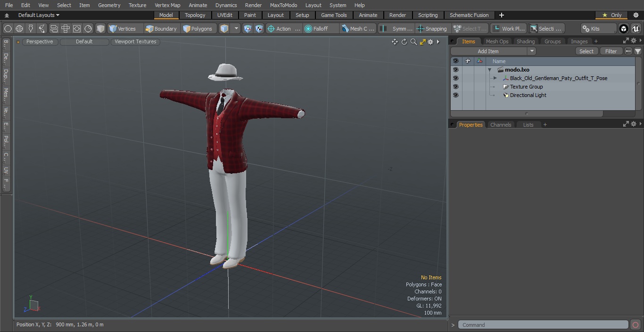Toggle Snapping on
The height and width of the screenshot is (332, 644).
(432, 29)
